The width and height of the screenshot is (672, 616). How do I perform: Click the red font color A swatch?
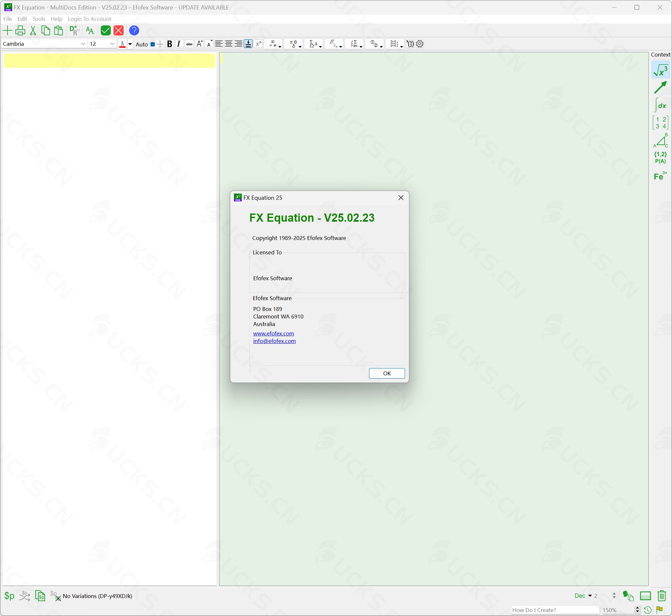click(122, 44)
